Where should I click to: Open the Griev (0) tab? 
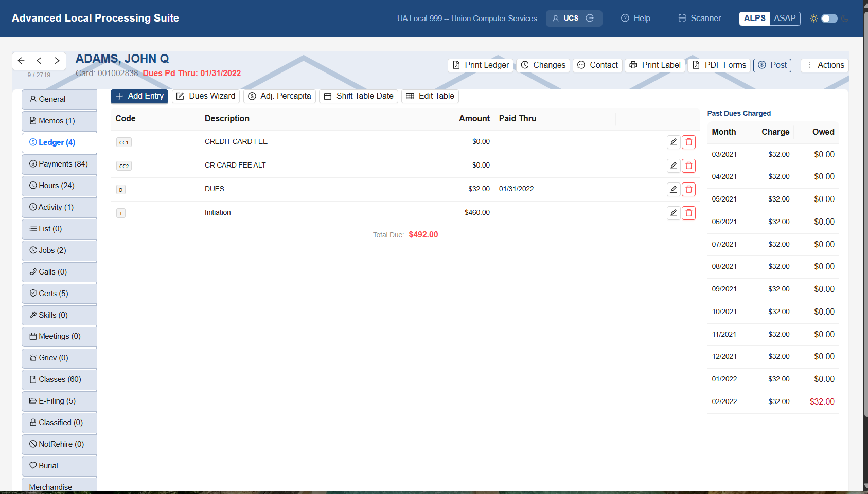[59, 358]
